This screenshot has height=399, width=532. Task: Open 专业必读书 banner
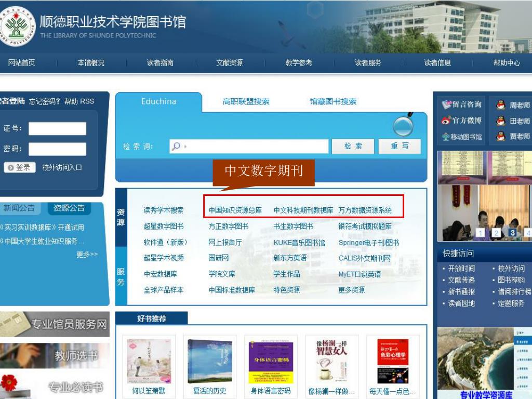coord(55,386)
